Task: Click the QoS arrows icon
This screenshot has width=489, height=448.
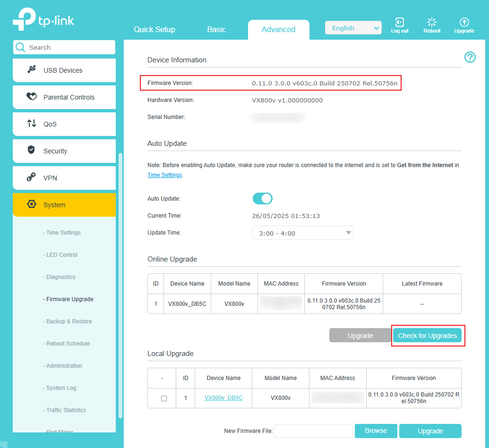Action: 32,124
